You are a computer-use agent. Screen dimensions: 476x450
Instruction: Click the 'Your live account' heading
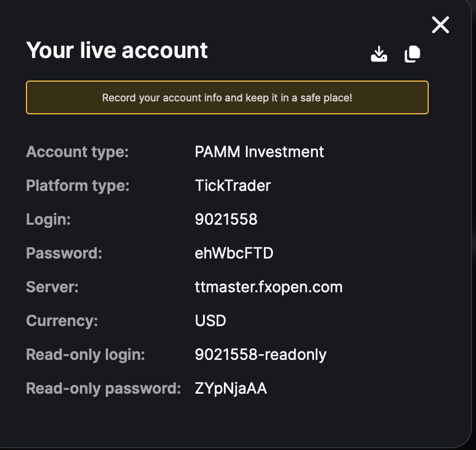tap(117, 51)
